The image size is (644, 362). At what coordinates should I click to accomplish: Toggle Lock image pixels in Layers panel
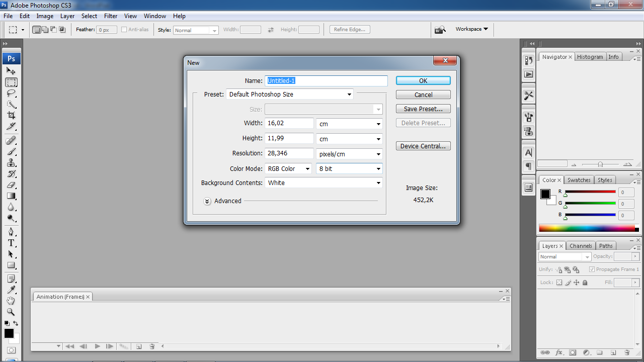(x=568, y=283)
